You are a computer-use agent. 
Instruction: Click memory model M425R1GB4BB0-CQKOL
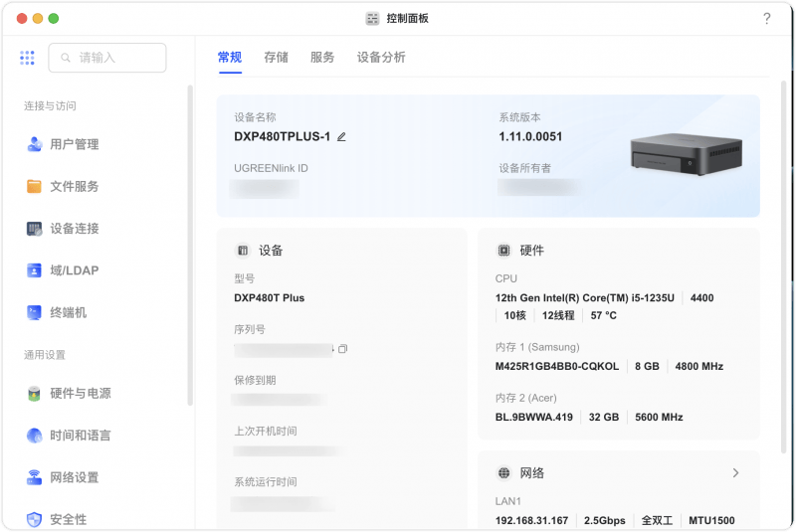[x=557, y=367]
